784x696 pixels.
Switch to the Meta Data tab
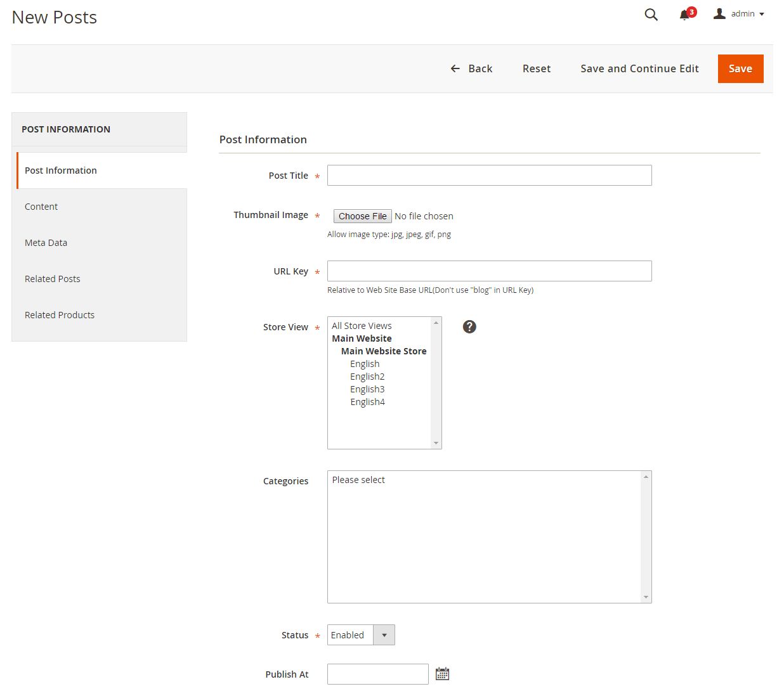tap(46, 243)
